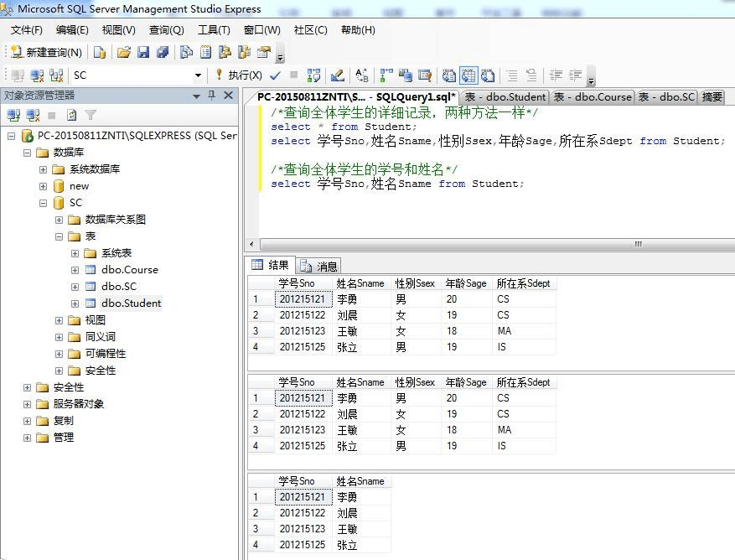Expand the new database node
The width and height of the screenshot is (735, 560).
point(43,186)
